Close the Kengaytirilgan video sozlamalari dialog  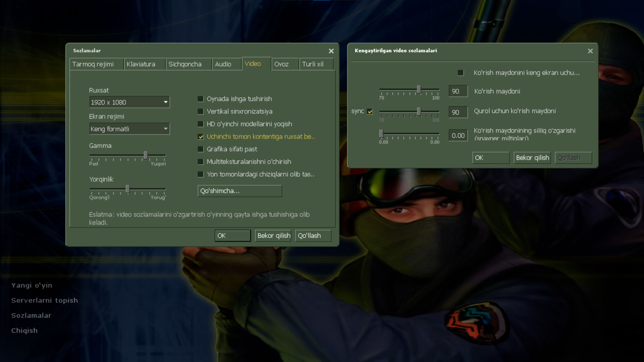[x=590, y=51]
